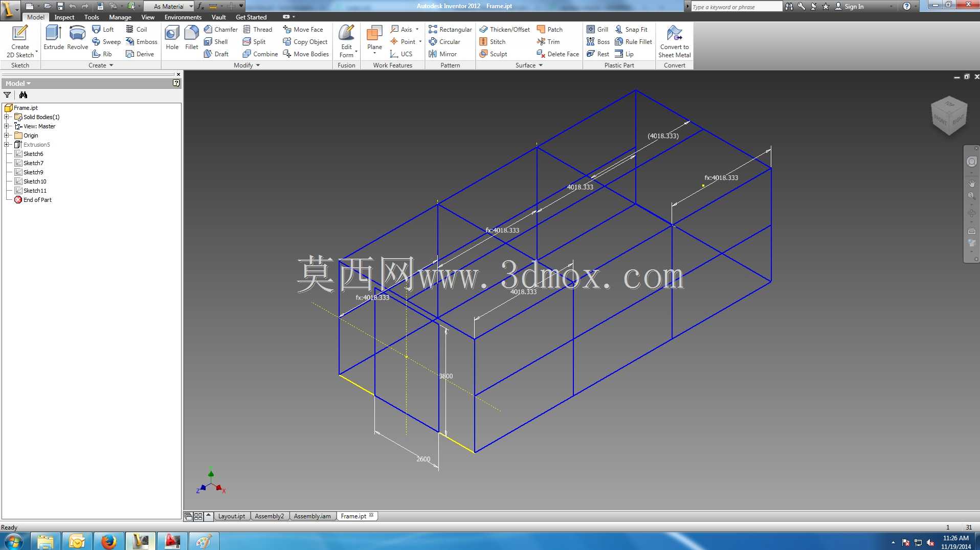The image size is (980, 550).
Task: Expand the Extrusion5 feature node
Action: point(7,145)
